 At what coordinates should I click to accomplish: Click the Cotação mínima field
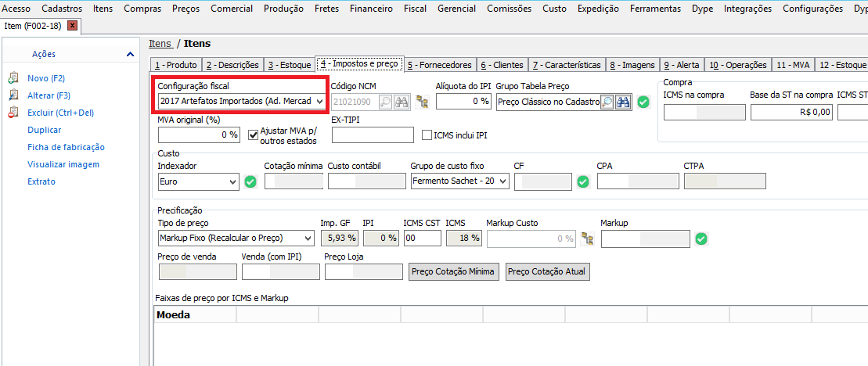coord(294,181)
